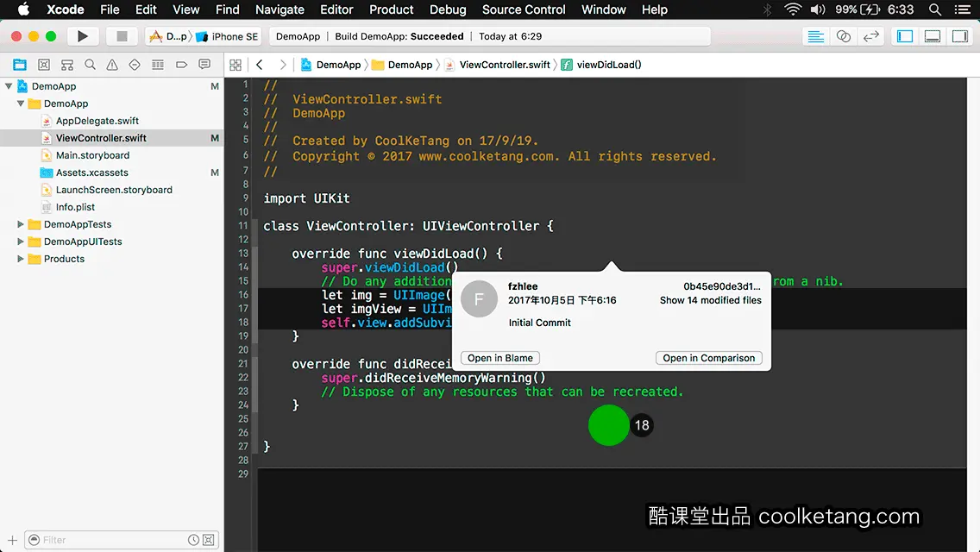Click the Open in Blame button
This screenshot has width=980, height=552.
click(x=500, y=358)
